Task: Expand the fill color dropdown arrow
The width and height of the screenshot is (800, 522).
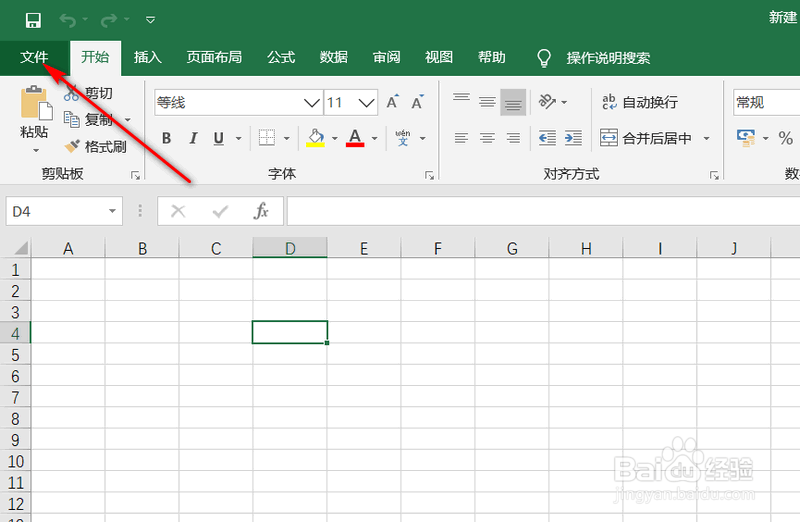Action: tap(335, 138)
